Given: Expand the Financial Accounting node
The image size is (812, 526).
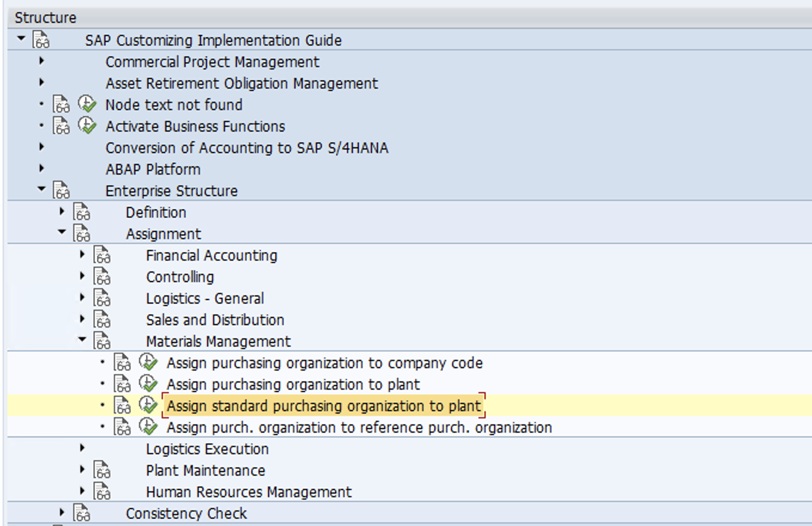Looking at the screenshot, I should click(x=83, y=254).
